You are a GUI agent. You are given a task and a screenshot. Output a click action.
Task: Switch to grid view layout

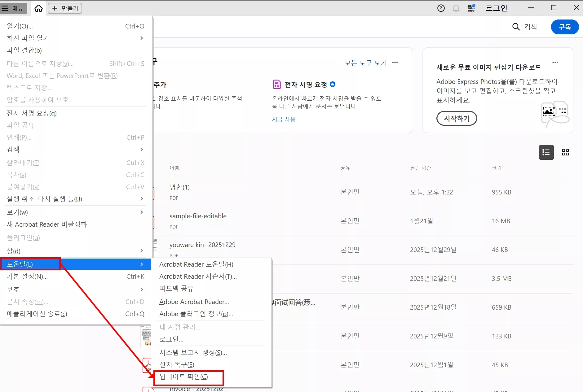point(565,152)
